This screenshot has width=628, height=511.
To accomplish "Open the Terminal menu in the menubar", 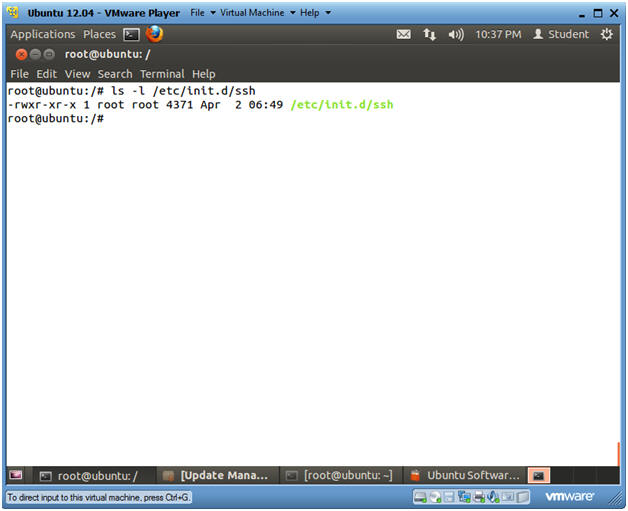I will (x=162, y=74).
